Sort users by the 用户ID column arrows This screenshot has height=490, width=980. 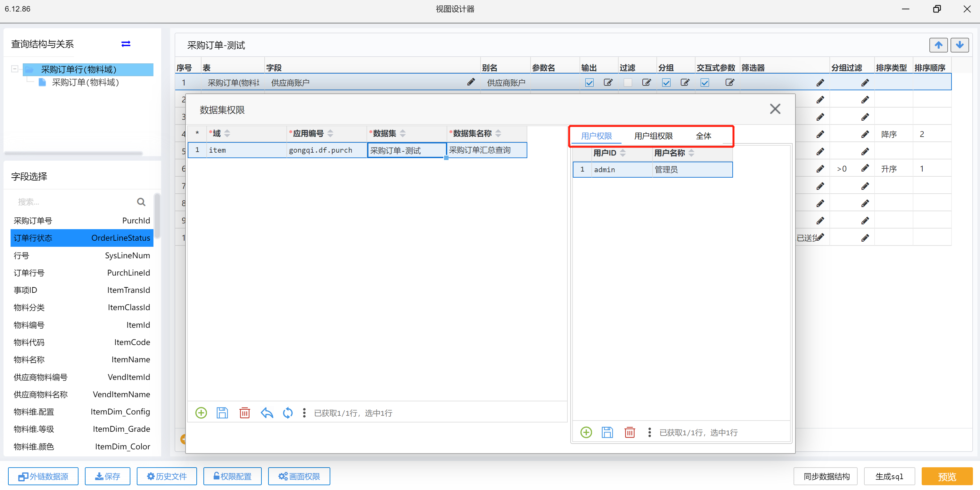point(623,153)
